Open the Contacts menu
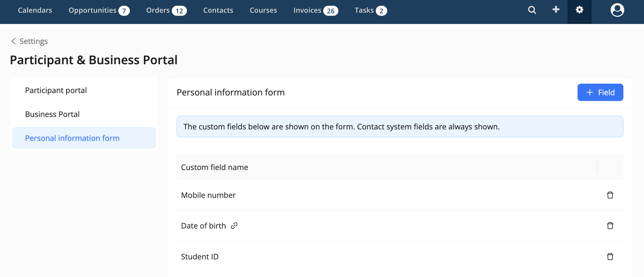Screen dimensions: 644x277 (x=218, y=10)
